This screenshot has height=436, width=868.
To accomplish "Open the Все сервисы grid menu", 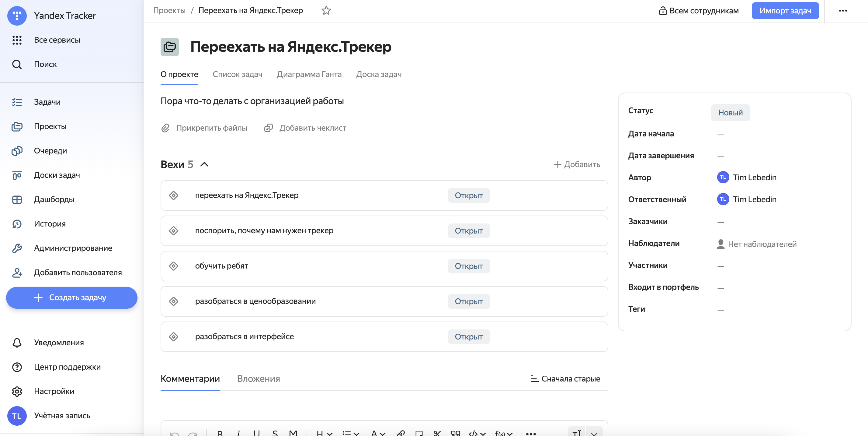I will (x=57, y=40).
